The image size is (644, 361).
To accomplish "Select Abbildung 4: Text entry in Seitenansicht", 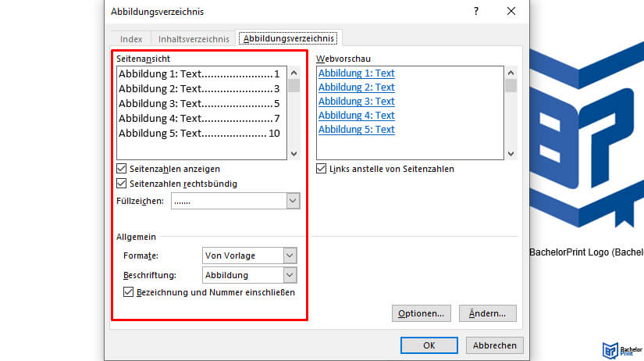I will click(x=199, y=119).
